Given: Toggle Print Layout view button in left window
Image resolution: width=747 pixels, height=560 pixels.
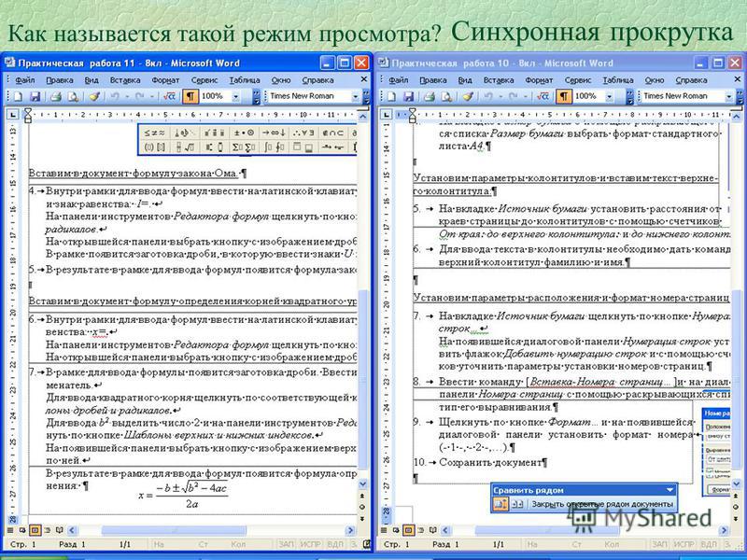Looking at the screenshot, I should pos(35,530).
